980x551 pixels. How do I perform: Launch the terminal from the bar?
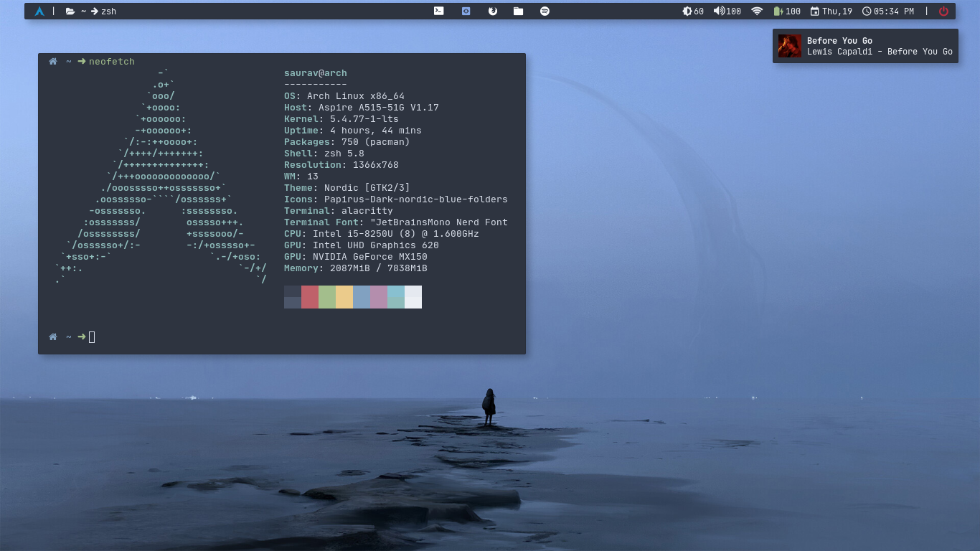point(438,11)
